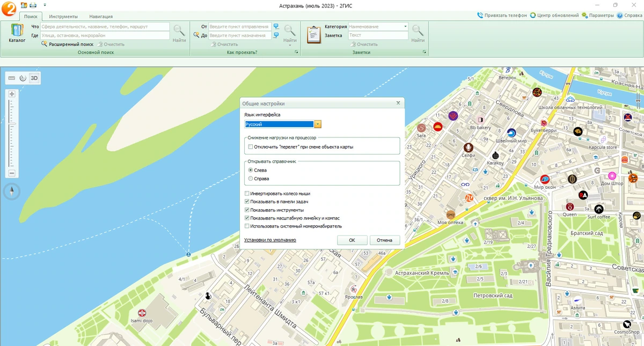
Task: Focus the Что search input field
Action: point(105,26)
